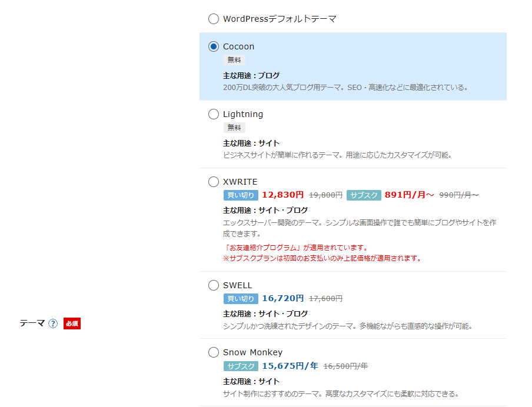
Task: Click the struck-through price 990円/月～
Action: tap(459, 195)
